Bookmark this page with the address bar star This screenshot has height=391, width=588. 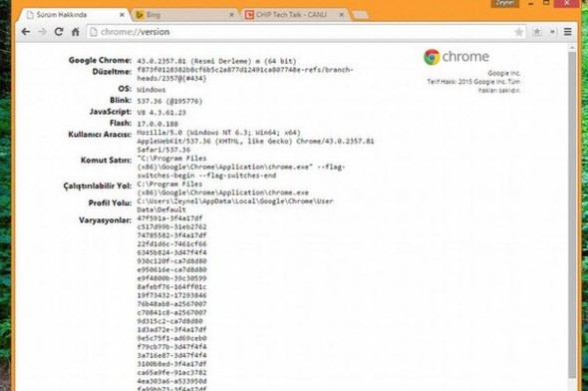pyautogui.click(x=519, y=32)
